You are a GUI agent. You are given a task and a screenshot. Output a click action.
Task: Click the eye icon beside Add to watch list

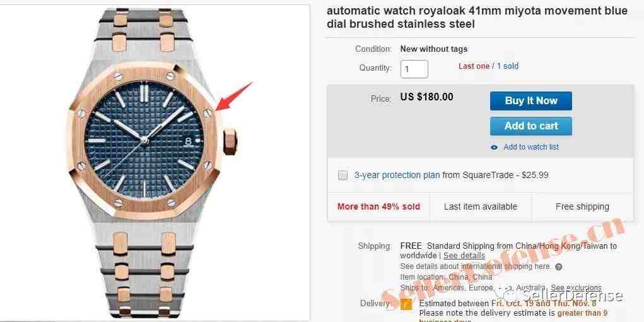pyautogui.click(x=494, y=147)
